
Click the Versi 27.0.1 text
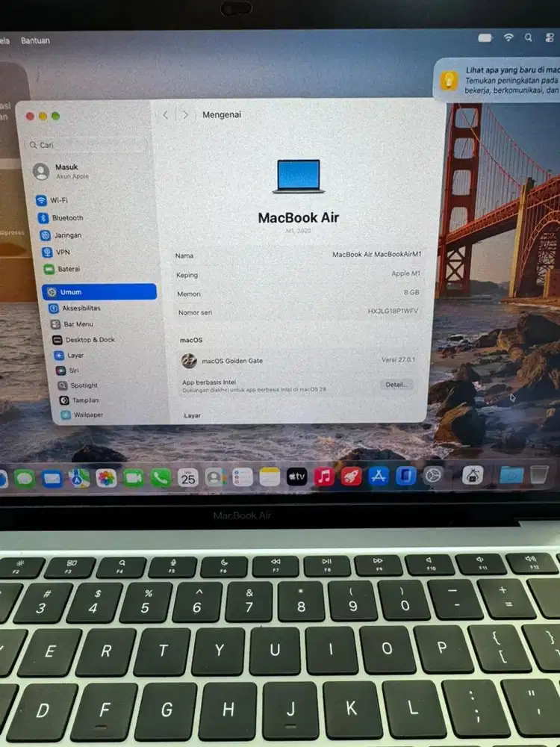398,360
